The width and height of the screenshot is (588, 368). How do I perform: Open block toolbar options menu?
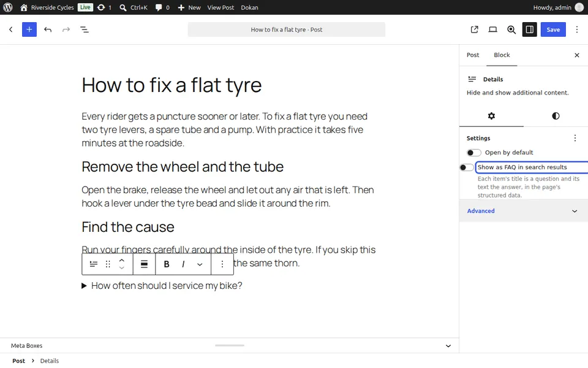tap(222, 264)
